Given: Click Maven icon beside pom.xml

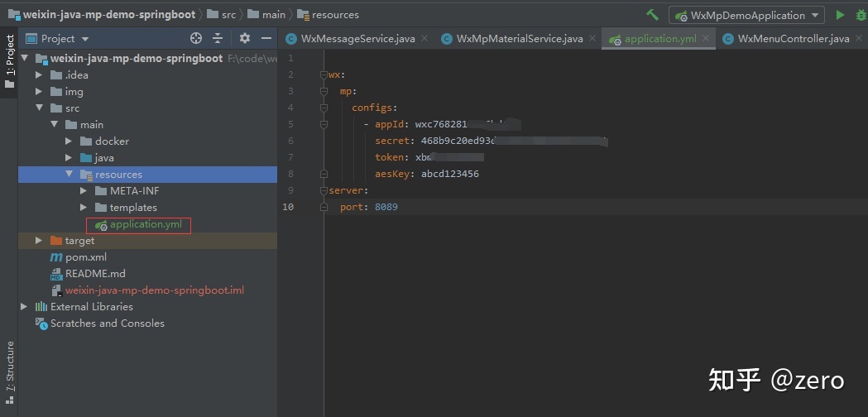Looking at the screenshot, I should (x=56, y=257).
